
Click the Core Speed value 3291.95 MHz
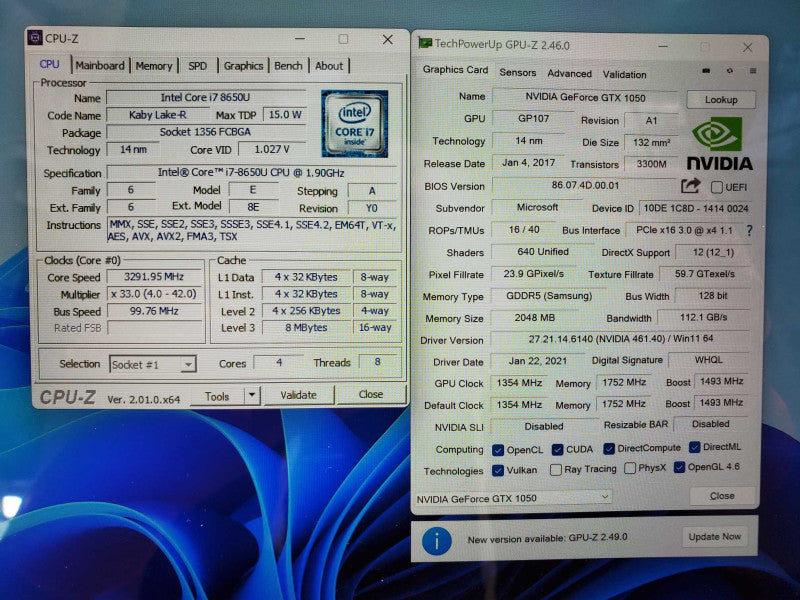[x=154, y=277]
